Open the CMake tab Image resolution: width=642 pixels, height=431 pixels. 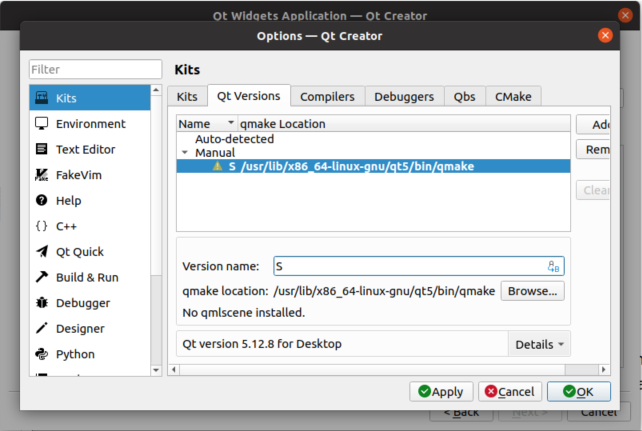513,97
